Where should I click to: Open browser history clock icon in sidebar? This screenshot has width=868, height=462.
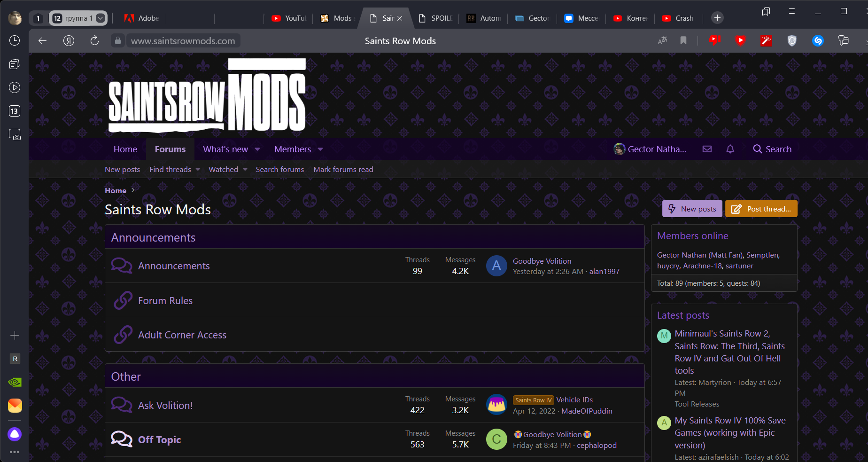15,40
